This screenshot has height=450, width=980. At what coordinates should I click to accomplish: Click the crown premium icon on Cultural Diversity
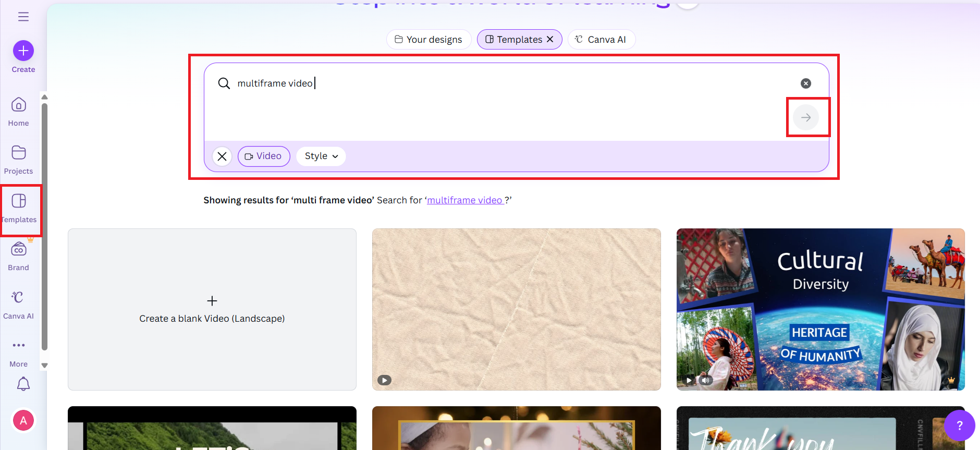click(951, 380)
